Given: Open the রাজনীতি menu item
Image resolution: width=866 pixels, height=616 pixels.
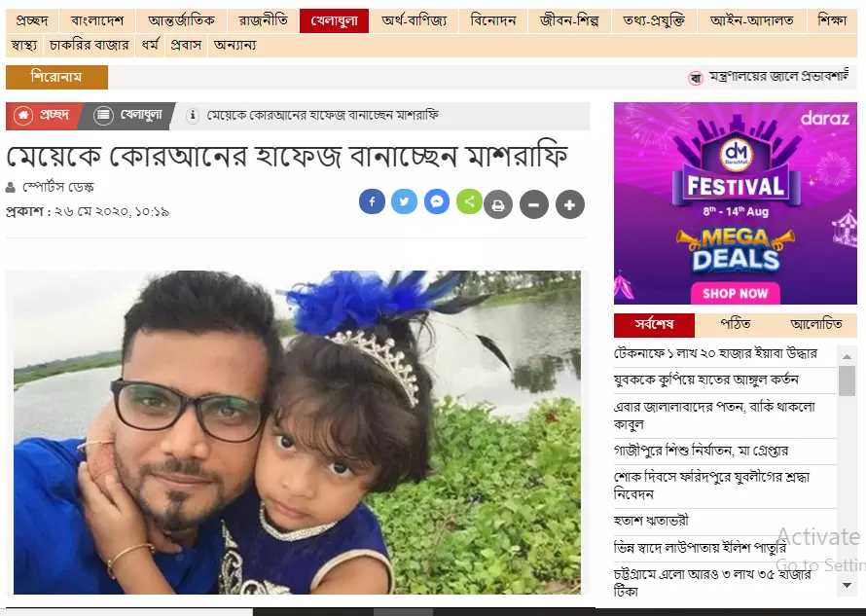Looking at the screenshot, I should [x=264, y=21].
